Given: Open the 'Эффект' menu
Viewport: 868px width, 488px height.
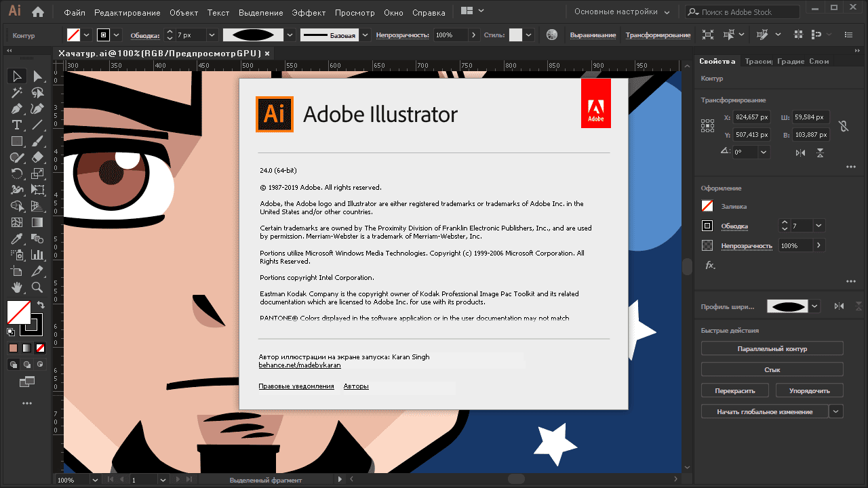Looking at the screenshot, I should 309,12.
